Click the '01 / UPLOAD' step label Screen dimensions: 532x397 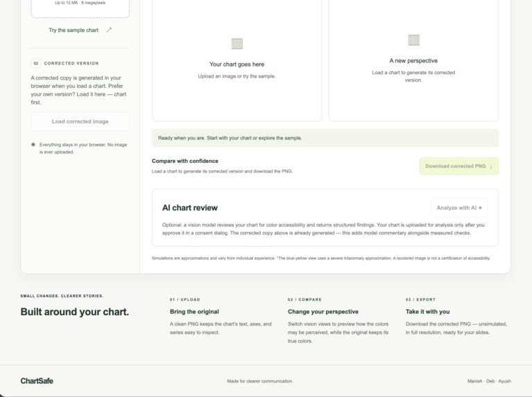pyautogui.click(x=185, y=300)
